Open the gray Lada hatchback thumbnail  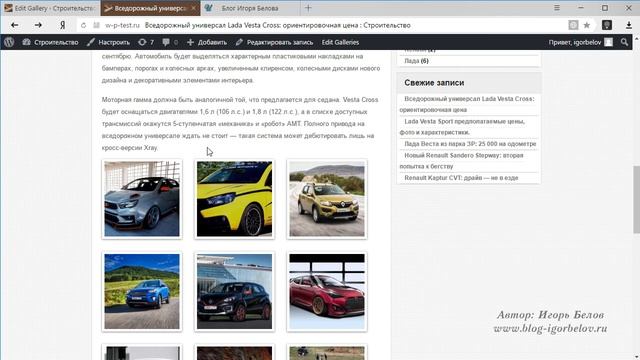point(142,199)
